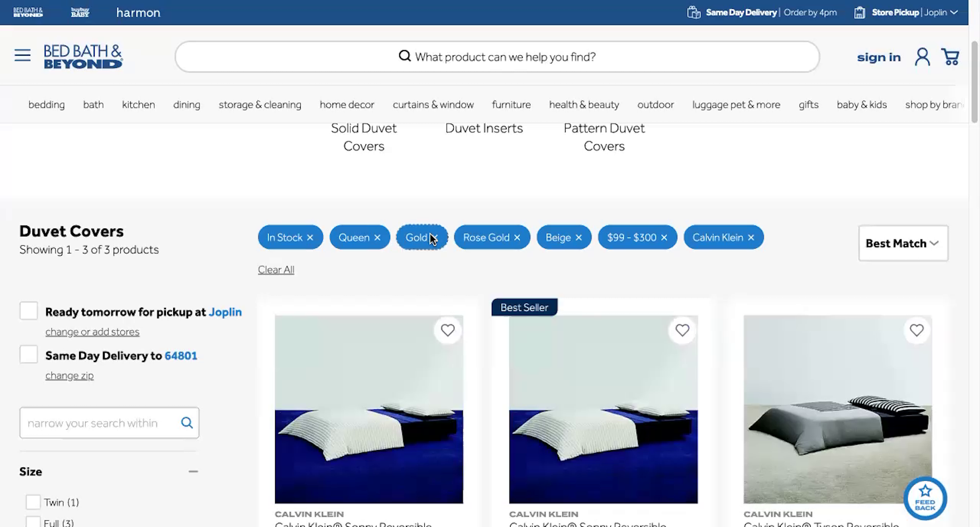Screen dimensions: 980x527
Task: Collapse the Size filter section
Action: pos(193,471)
